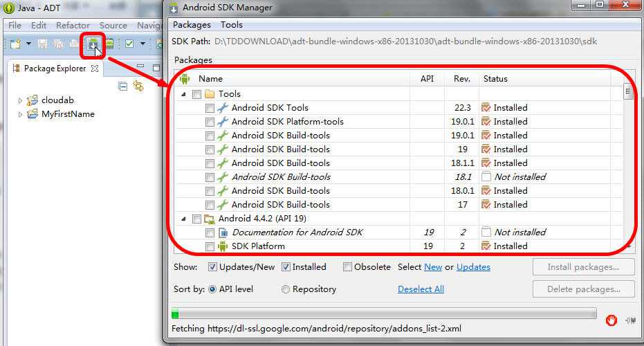644x346 pixels.
Task: Select the Package Explorer tab
Action: (55, 69)
